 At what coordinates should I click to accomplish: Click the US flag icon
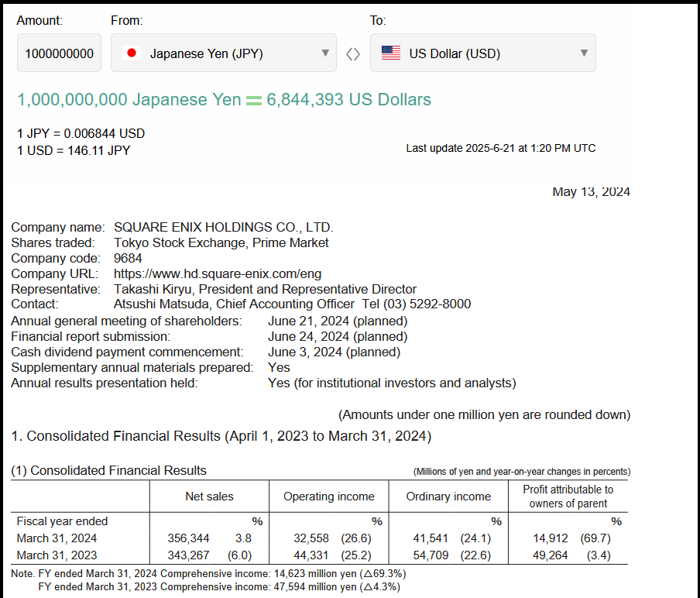click(390, 53)
